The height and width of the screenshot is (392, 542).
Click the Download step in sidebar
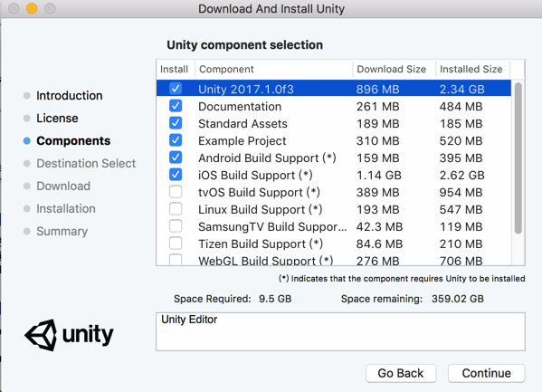[x=63, y=186]
